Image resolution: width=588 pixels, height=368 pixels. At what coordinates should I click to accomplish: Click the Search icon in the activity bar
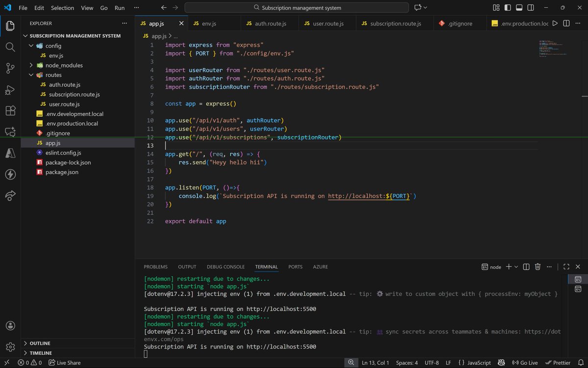[x=10, y=48]
